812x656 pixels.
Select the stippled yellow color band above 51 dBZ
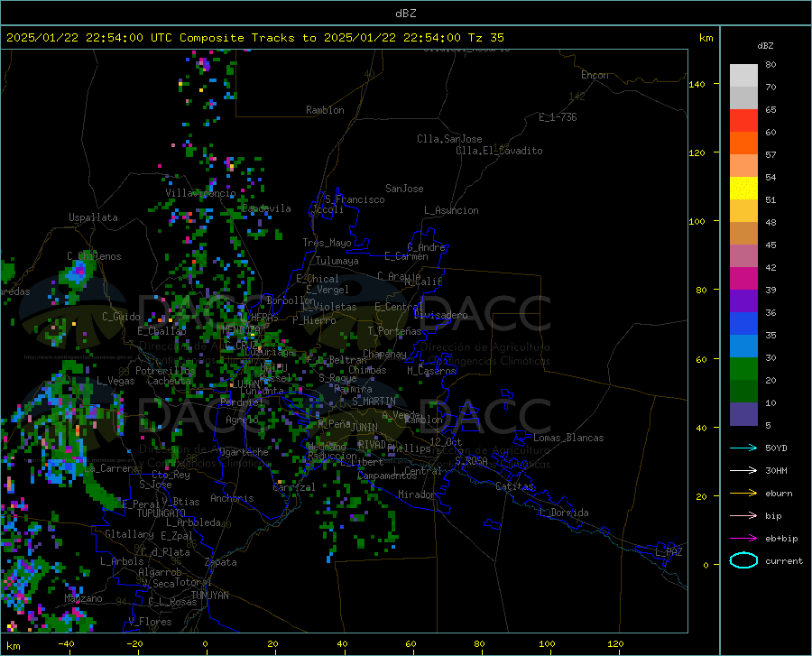point(743,189)
